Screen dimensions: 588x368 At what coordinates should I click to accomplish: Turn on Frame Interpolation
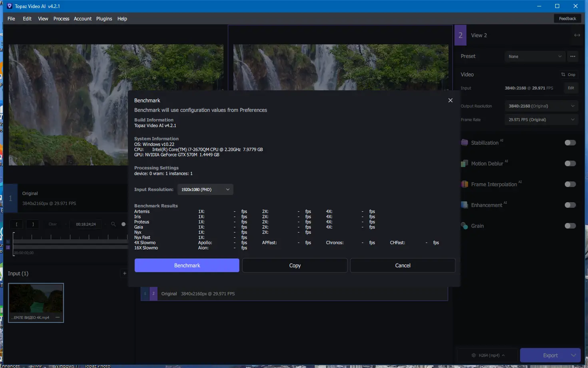(x=570, y=184)
